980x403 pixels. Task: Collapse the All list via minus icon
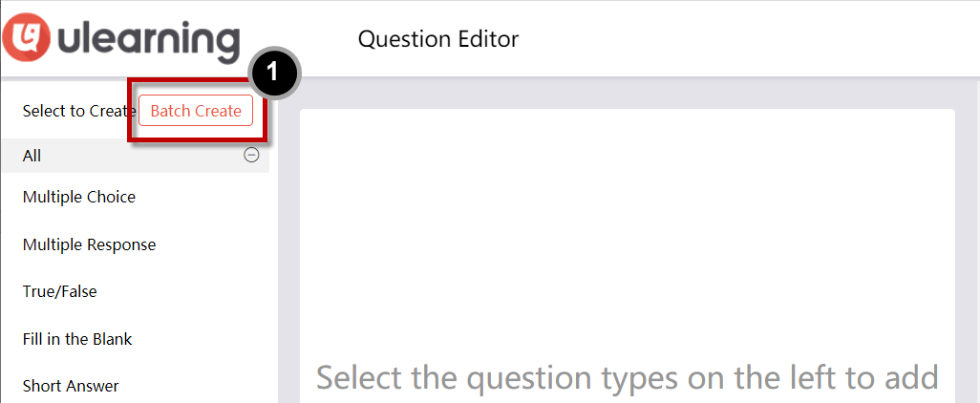[x=251, y=155]
